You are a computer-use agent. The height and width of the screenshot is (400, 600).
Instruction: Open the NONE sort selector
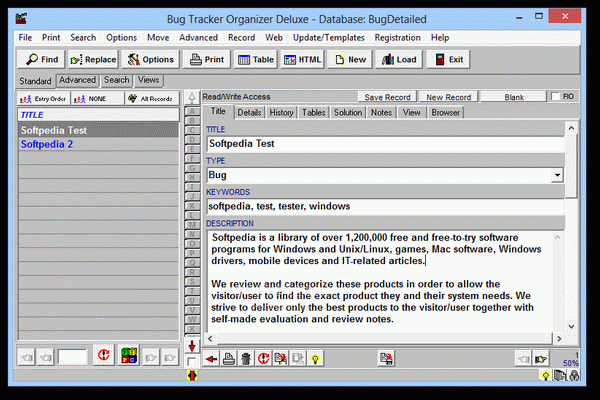(x=98, y=99)
